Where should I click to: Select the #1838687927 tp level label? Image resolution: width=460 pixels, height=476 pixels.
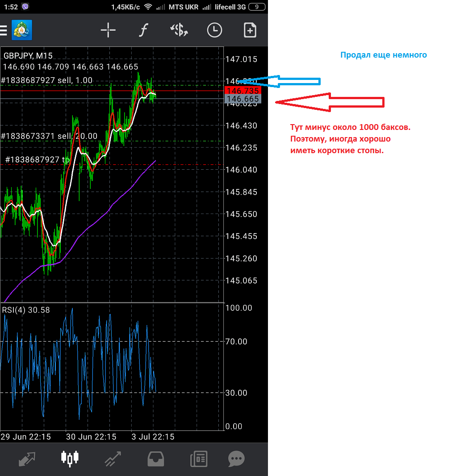(x=38, y=160)
